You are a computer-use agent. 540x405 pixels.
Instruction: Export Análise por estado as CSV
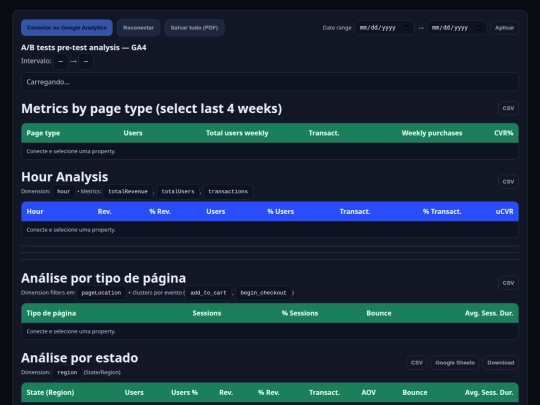[x=417, y=363]
